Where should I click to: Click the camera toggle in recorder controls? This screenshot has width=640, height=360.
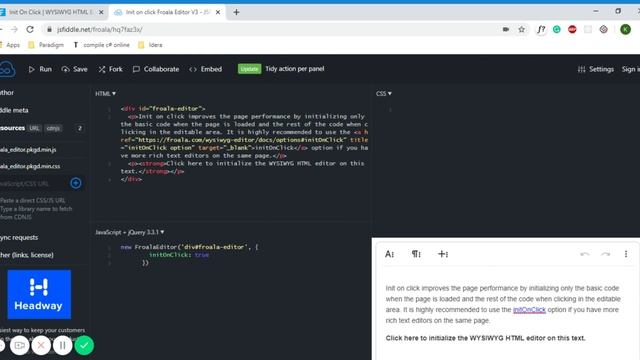point(20,346)
